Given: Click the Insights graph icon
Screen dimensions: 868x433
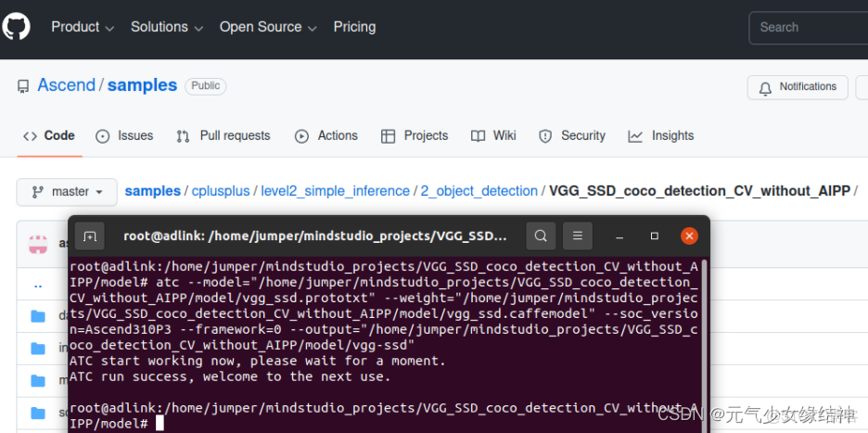Looking at the screenshot, I should (x=635, y=136).
